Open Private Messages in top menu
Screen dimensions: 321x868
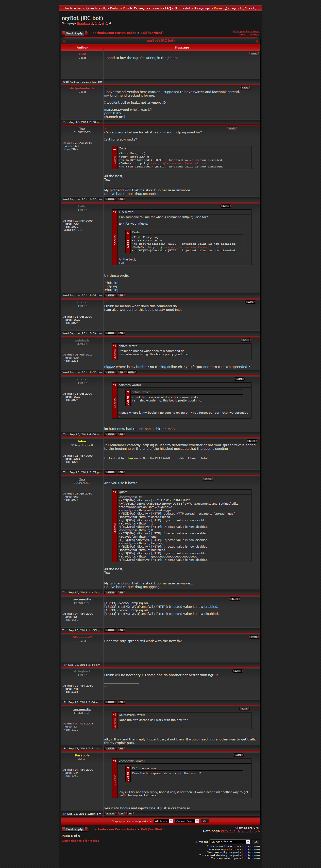135,8
